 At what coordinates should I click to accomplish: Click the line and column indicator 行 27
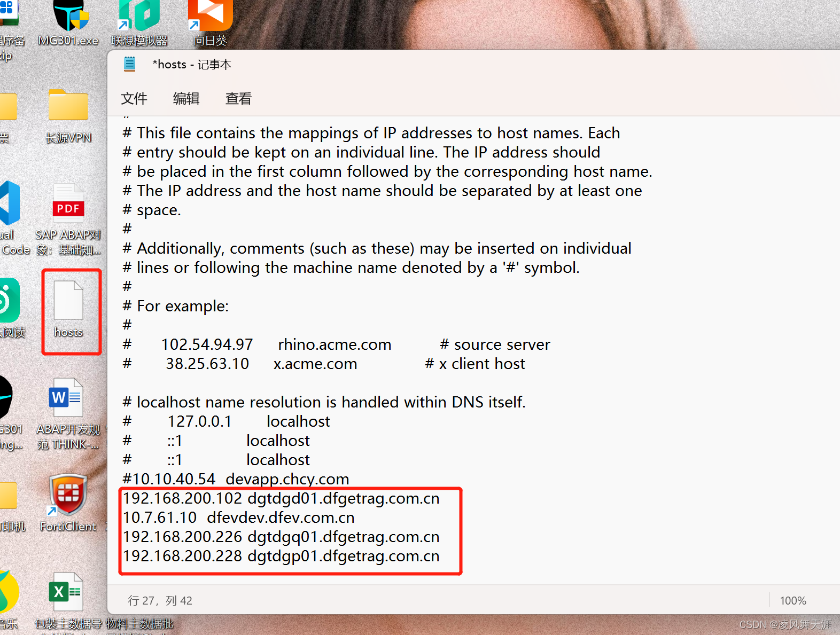tap(160, 601)
